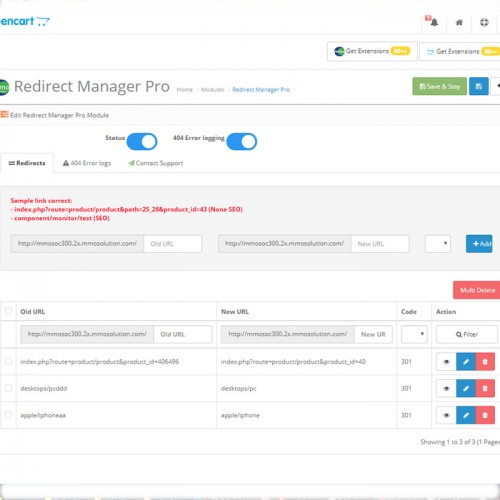This screenshot has height=500, width=500.
Task: Click the OpenCart logo
Action: click(25, 21)
